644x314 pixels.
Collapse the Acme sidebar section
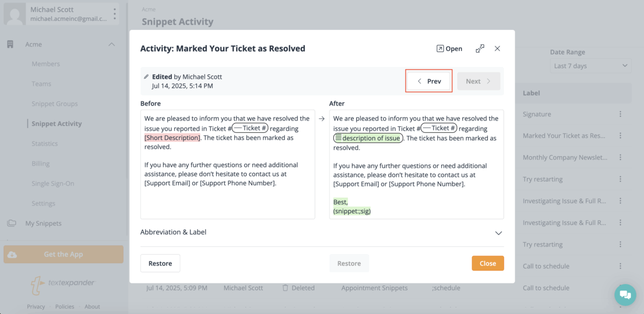click(x=112, y=44)
